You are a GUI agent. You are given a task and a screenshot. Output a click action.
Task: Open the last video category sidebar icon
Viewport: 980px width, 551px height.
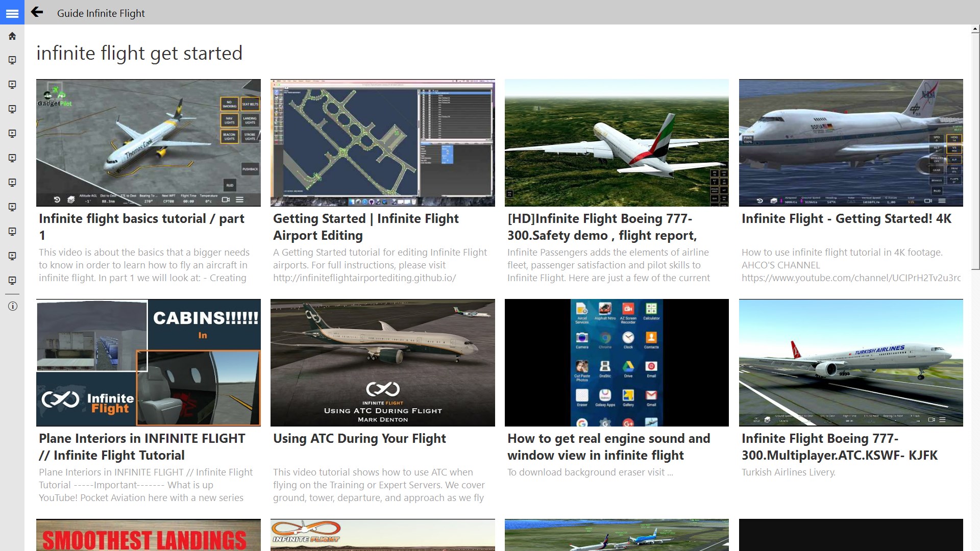tap(12, 281)
